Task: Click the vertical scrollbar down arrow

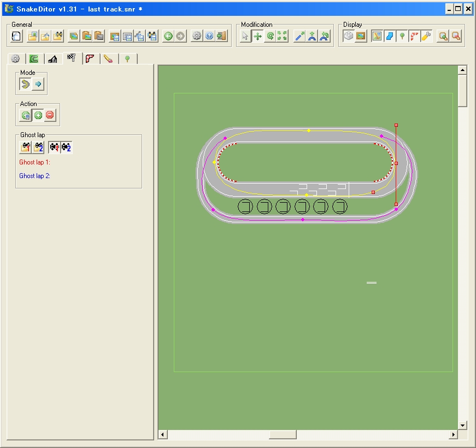Action: tap(462, 425)
